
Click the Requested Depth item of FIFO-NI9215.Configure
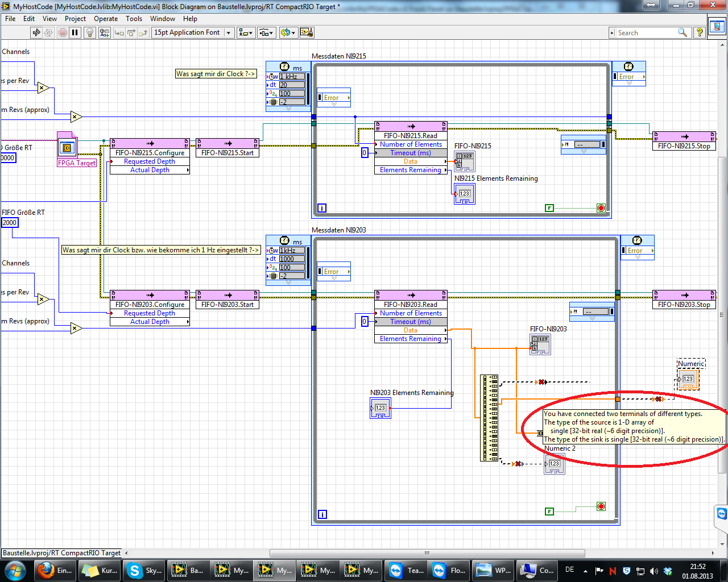tap(150, 161)
